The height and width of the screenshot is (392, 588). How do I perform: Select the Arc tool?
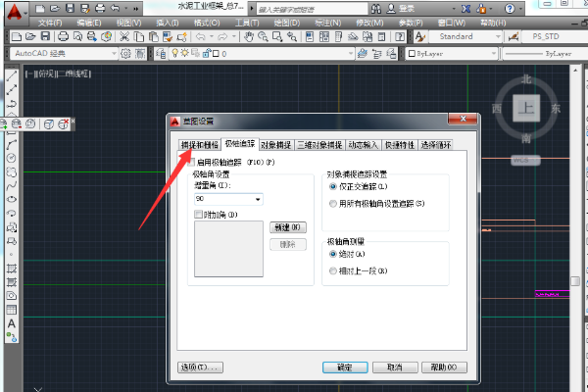click(12, 144)
